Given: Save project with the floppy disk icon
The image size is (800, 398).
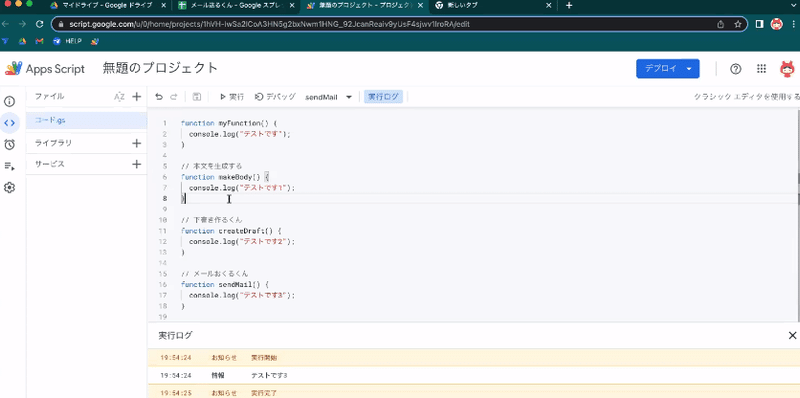Looking at the screenshot, I should point(196,97).
